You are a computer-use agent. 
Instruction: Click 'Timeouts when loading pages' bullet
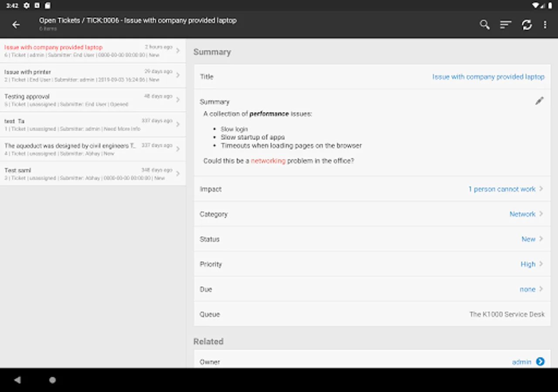[x=291, y=145]
